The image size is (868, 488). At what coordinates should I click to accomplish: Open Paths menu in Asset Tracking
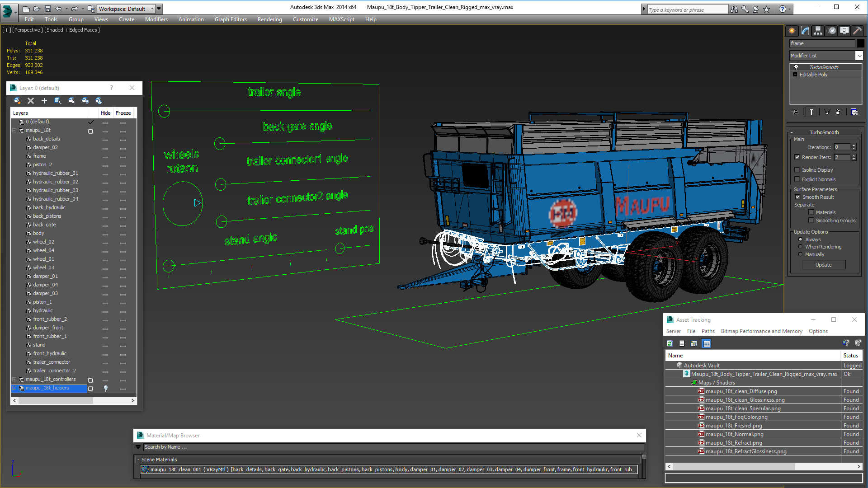(x=708, y=331)
